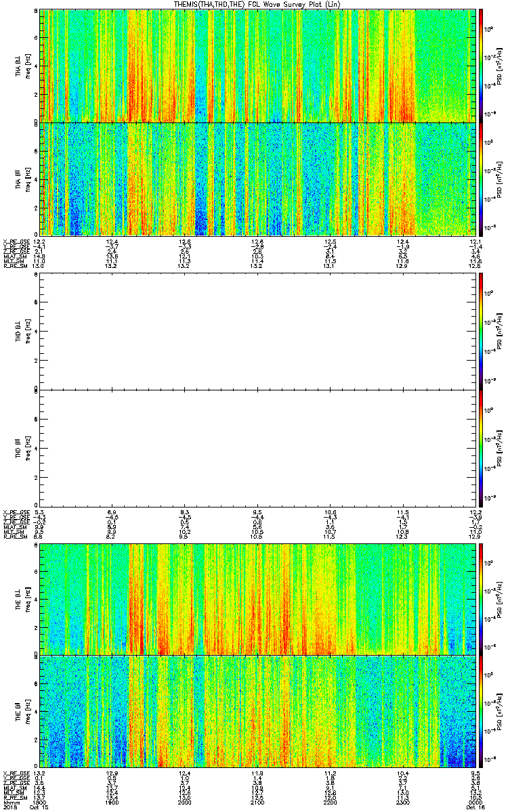This screenshot has width=508, height=812.
Task: Click the THA B-parallel spectrogram panel
Action: [259, 179]
